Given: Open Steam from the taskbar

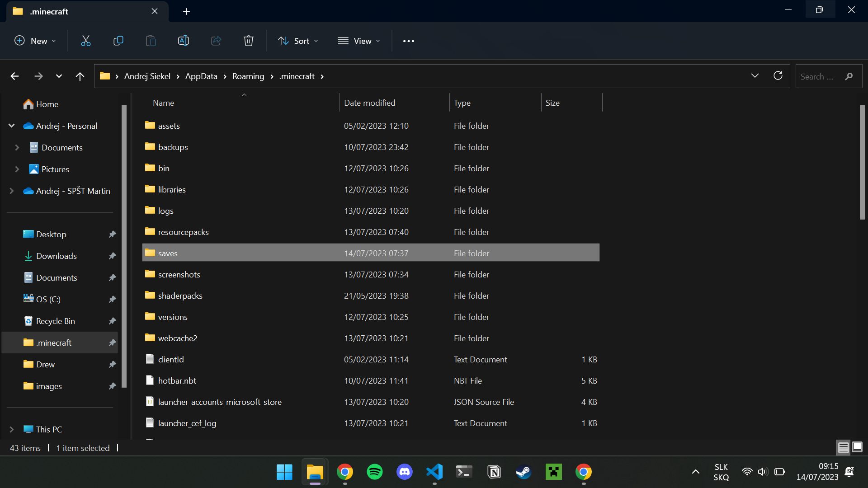Looking at the screenshot, I should [x=524, y=472].
